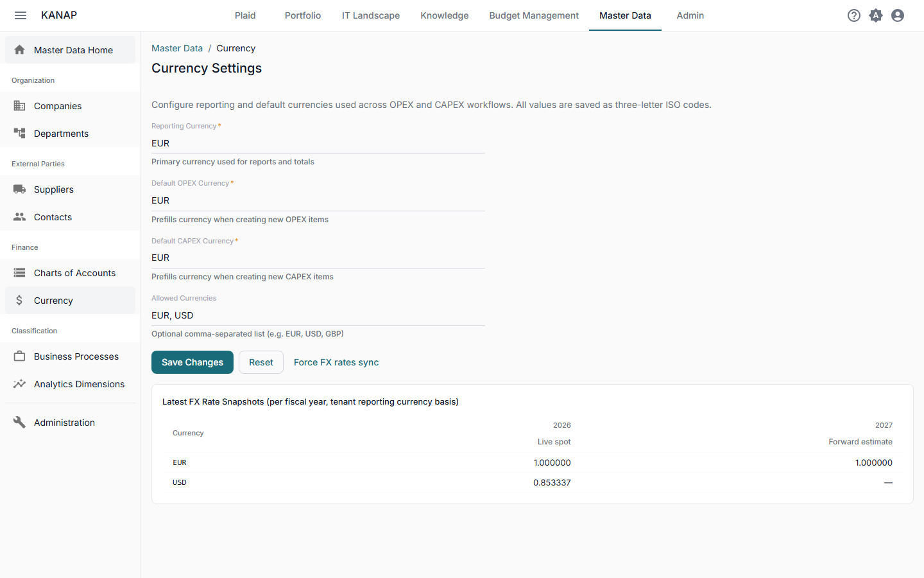The image size is (924, 578).
Task: Open the Budget Management tab
Action: 534,15
